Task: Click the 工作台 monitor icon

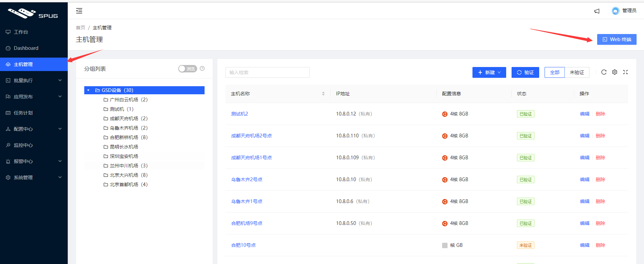Action: click(x=8, y=32)
